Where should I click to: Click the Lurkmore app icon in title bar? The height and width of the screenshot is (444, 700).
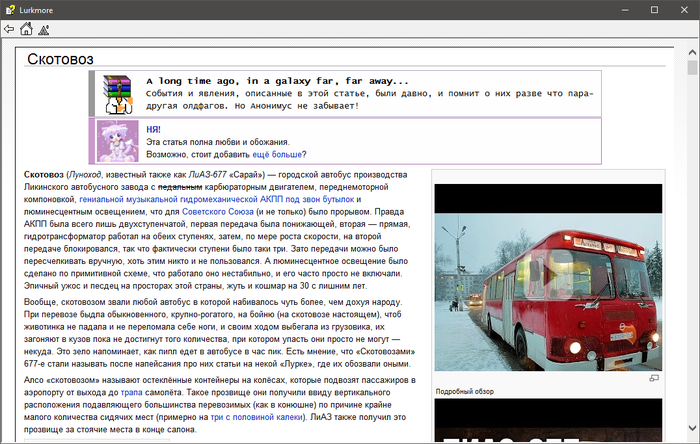pos(9,9)
